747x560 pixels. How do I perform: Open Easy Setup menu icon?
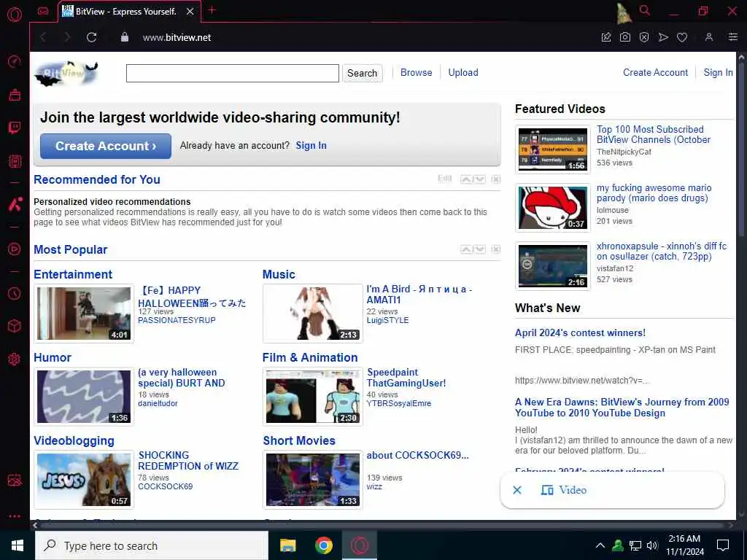click(732, 36)
